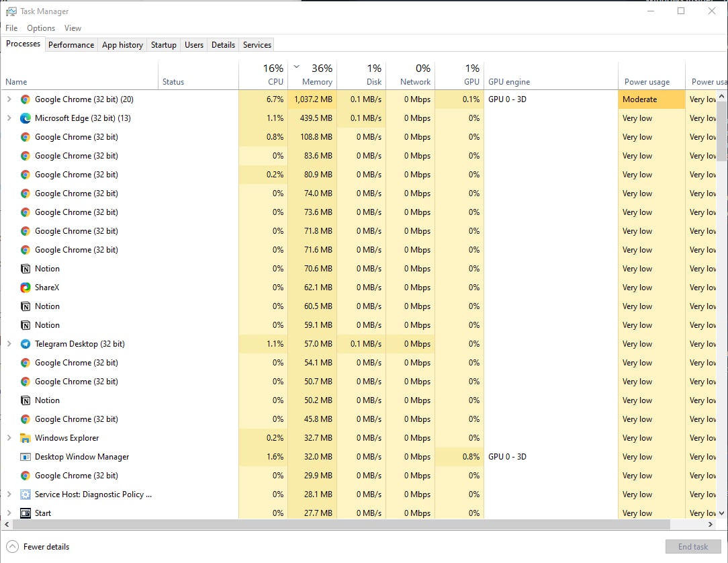The height and width of the screenshot is (563, 728).
Task: Click the Desktop Window Manager icon
Action: tap(26, 457)
